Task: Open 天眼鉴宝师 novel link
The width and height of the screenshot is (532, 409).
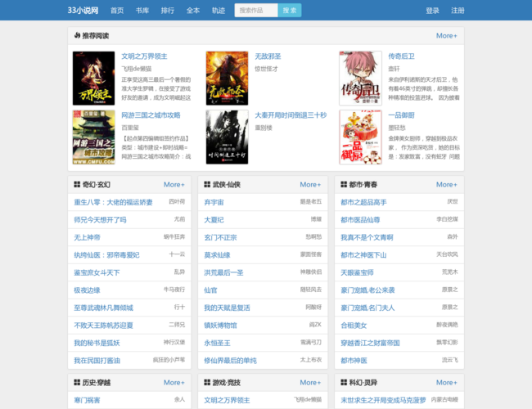Action: tap(358, 272)
